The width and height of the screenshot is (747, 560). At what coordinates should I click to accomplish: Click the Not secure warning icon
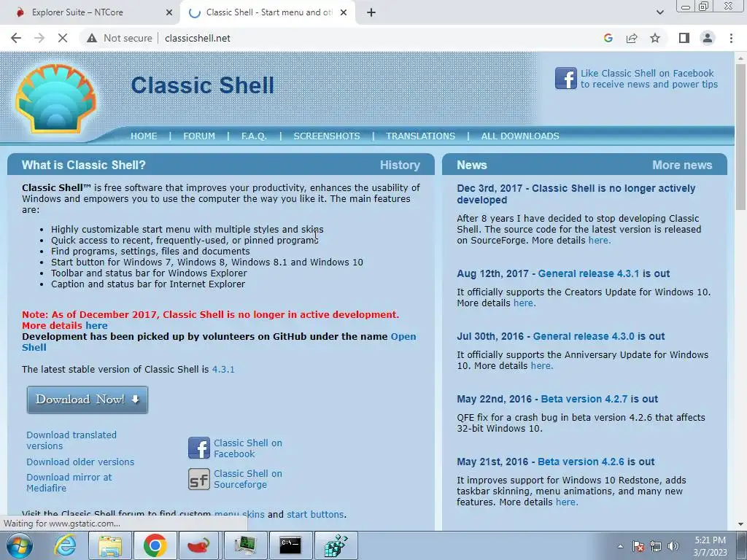pos(92,38)
